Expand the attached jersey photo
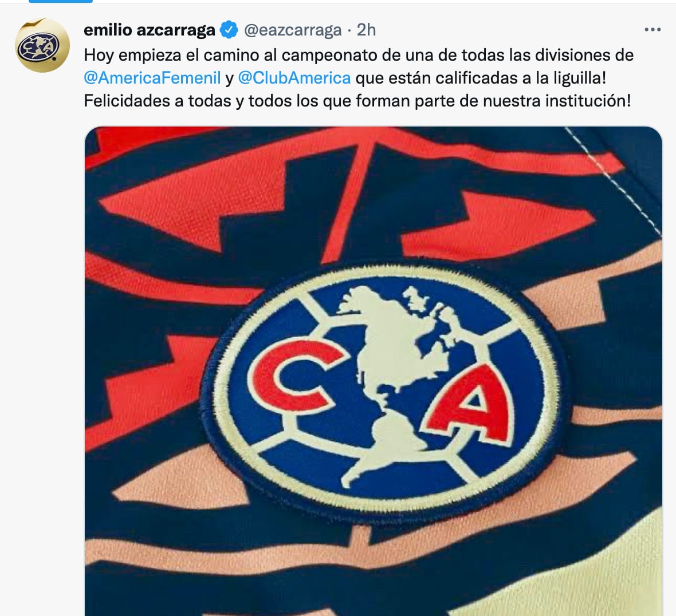 (374, 371)
